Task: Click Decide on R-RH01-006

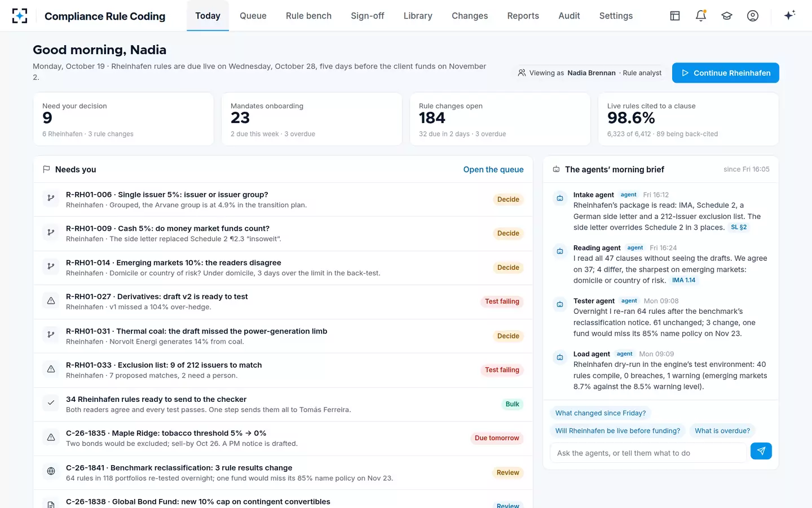Action: click(x=508, y=199)
